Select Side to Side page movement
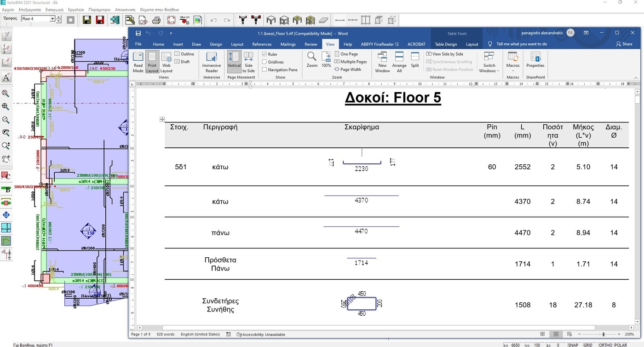The image size is (644, 347). click(x=248, y=62)
